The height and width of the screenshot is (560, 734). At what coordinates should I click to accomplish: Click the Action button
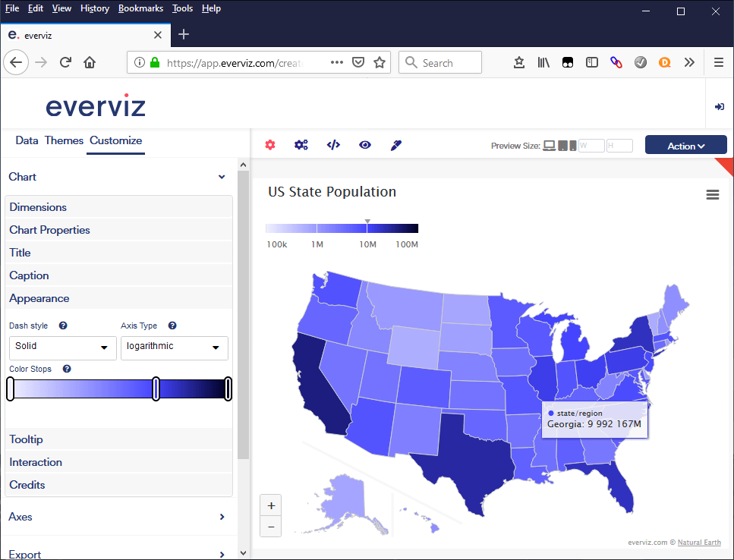(x=685, y=144)
